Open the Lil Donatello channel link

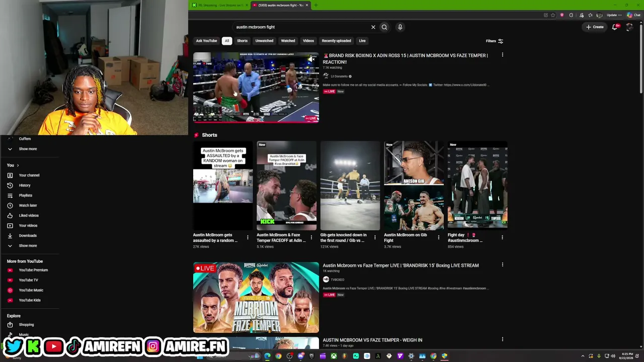[339, 76]
